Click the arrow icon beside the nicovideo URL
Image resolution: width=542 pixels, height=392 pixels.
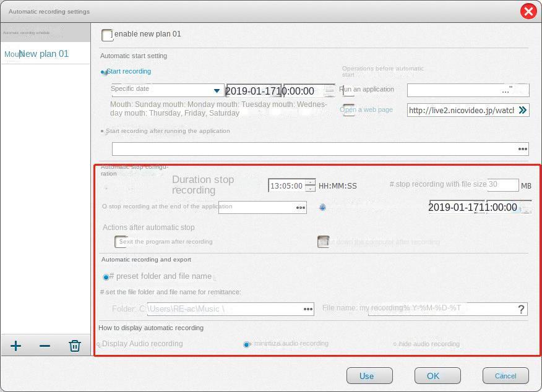[522, 110]
